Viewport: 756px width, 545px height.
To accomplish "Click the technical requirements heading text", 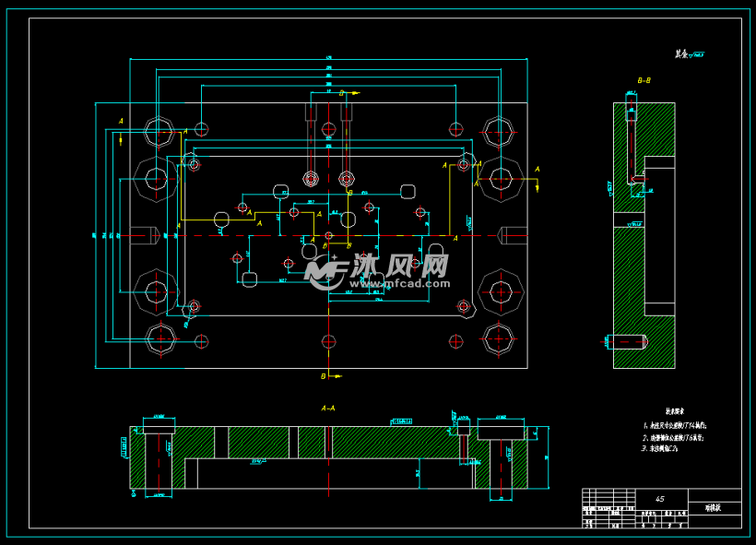I will click(x=675, y=411).
